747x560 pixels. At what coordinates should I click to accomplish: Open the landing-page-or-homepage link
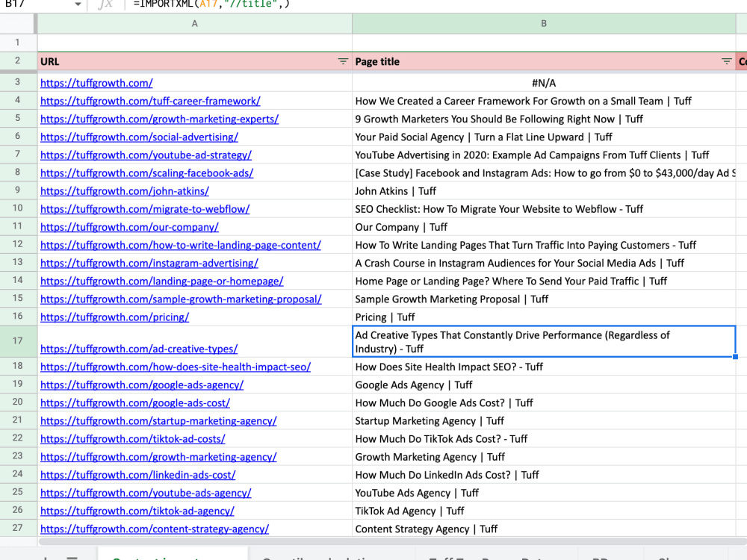click(x=161, y=281)
